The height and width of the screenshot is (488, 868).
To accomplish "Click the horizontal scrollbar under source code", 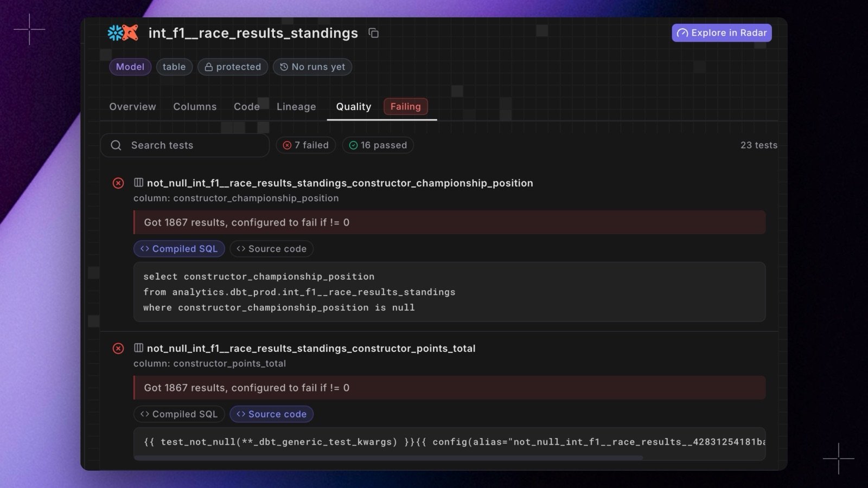I will (x=388, y=458).
